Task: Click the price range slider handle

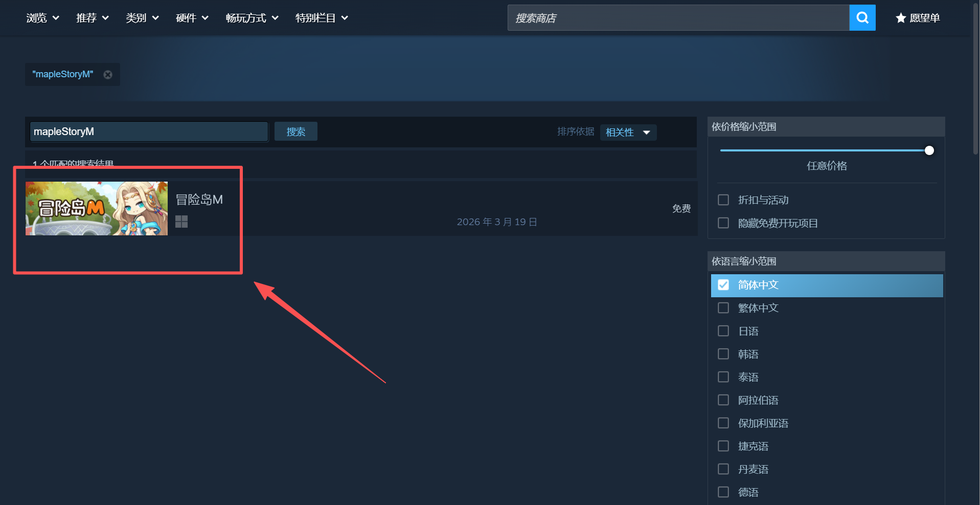Action: pos(929,150)
